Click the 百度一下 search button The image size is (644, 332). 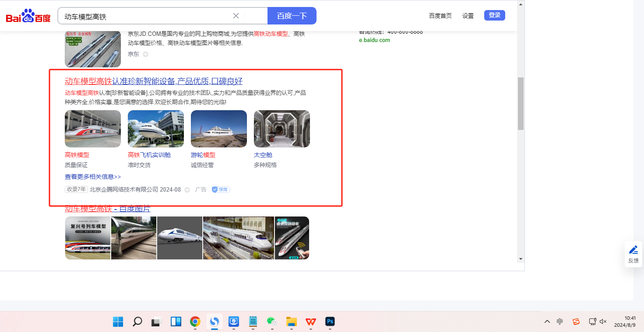pos(292,16)
